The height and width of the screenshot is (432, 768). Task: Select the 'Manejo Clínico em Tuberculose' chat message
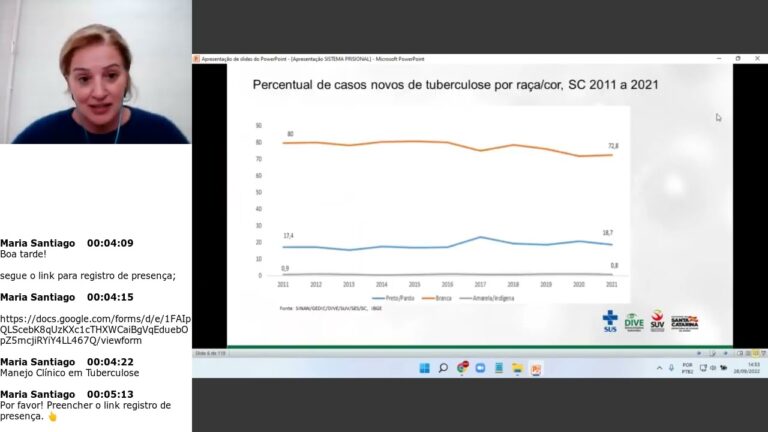tap(70, 373)
